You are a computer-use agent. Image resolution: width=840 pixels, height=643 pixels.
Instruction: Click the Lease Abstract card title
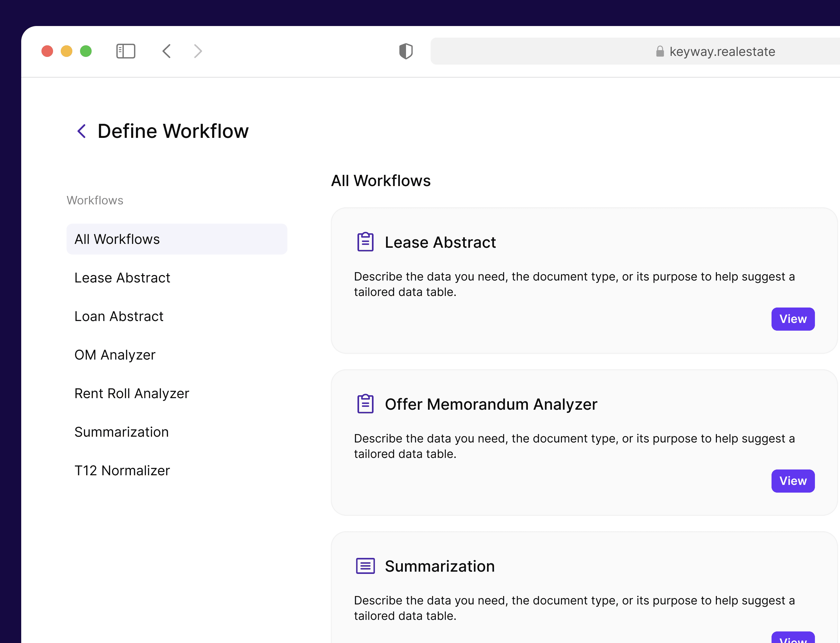point(440,242)
